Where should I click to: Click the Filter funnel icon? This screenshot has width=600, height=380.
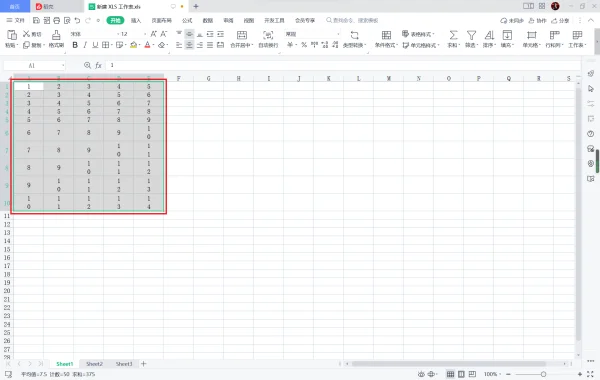(471, 35)
